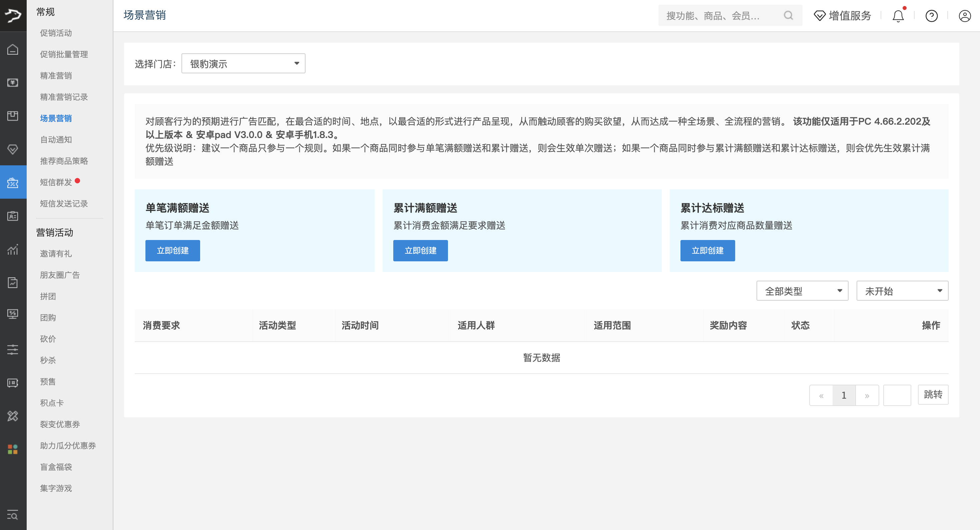Click the notification bell icon
This screenshot has height=530, width=980.
tap(898, 16)
